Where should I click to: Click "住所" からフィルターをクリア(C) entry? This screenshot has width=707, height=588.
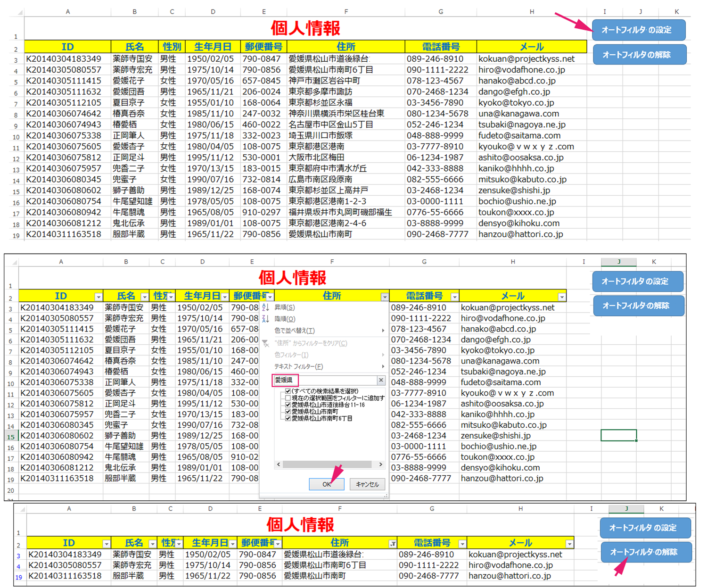tap(324, 343)
